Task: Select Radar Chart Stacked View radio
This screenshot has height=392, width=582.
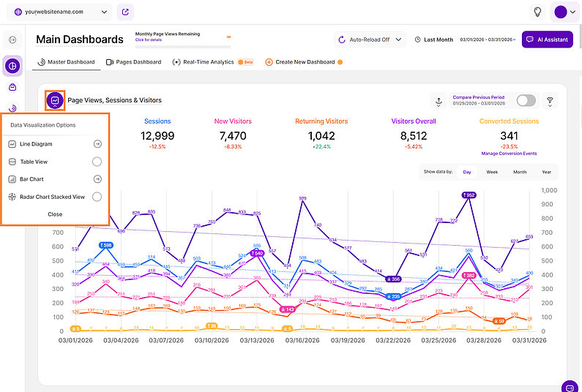Action: pyautogui.click(x=97, y=197)
